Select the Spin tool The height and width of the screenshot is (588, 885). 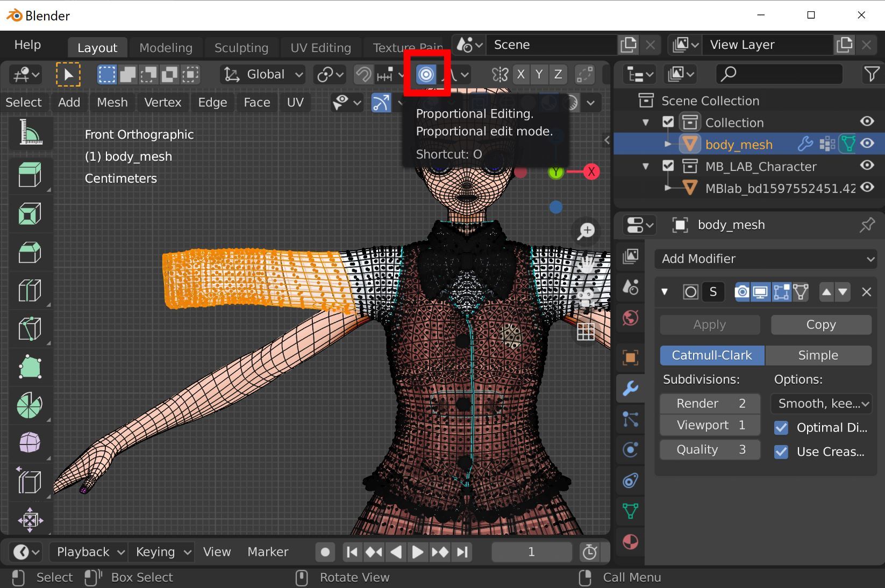click(30, 405)
